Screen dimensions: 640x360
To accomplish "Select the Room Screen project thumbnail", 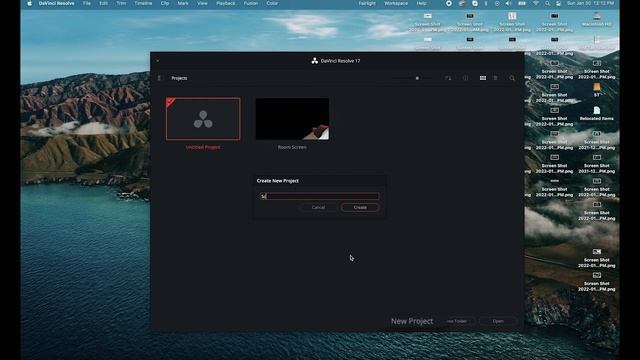I will coord(292,119).
